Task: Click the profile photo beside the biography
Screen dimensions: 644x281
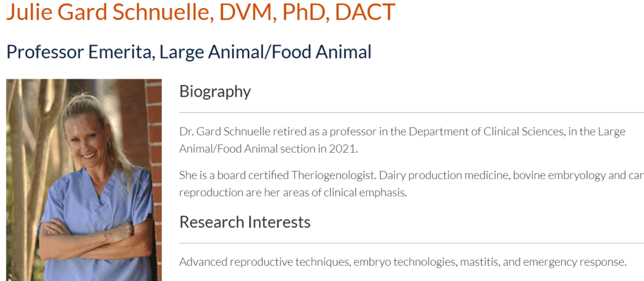Action: 84,180
